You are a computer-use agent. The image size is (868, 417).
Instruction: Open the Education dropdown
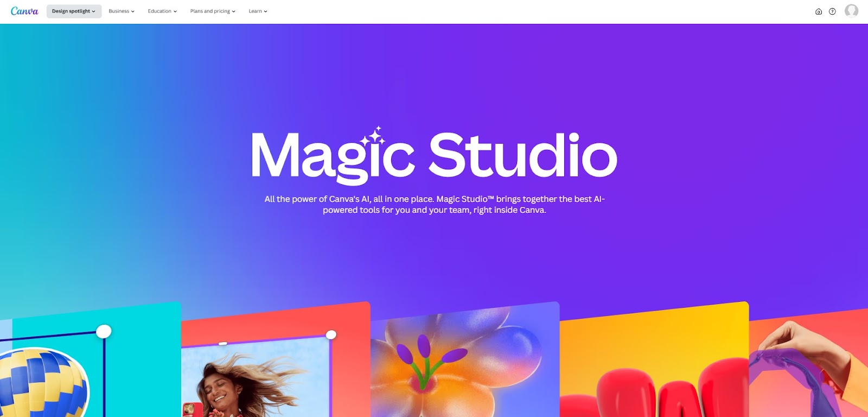point(162,11)
